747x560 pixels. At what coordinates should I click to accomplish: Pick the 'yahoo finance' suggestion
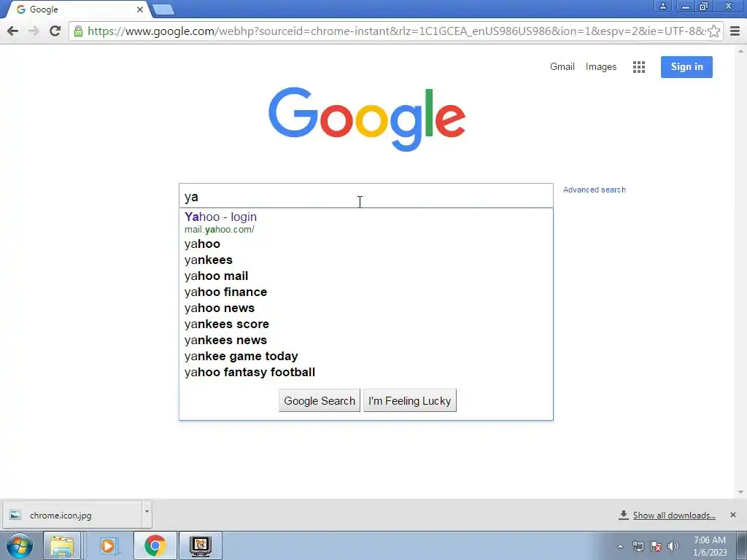click(x=366, y=292)
